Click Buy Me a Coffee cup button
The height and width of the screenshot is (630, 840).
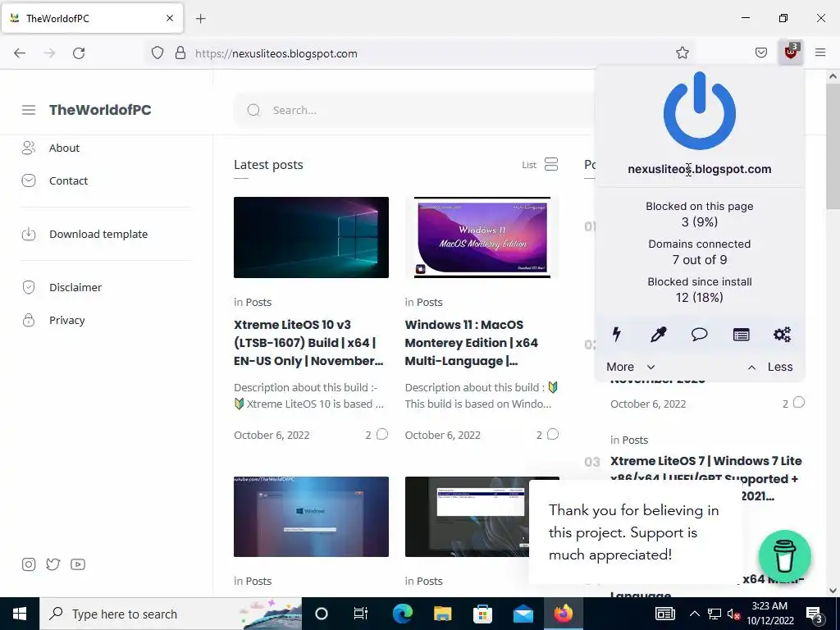784,556
